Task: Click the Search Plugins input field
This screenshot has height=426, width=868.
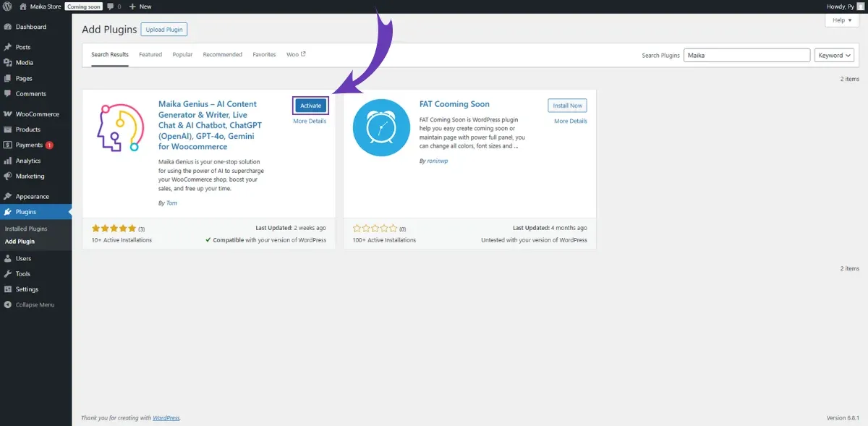Action: click(746, 55)
